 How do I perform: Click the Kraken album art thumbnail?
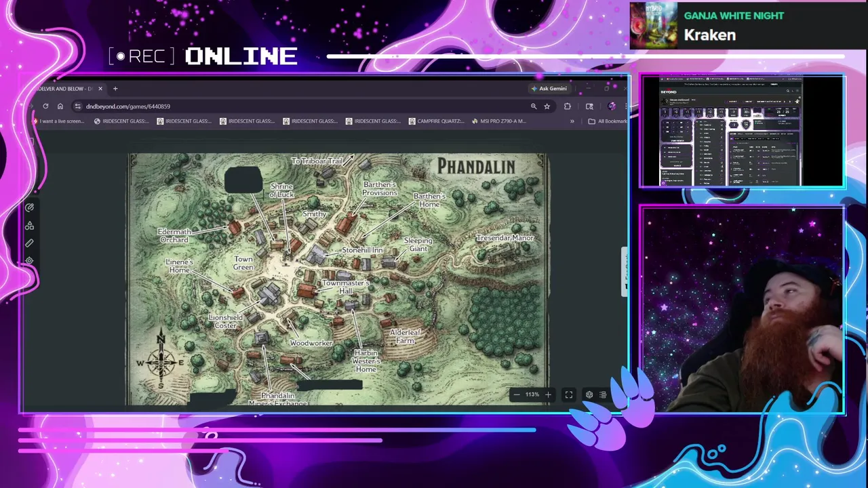[654, 26]
